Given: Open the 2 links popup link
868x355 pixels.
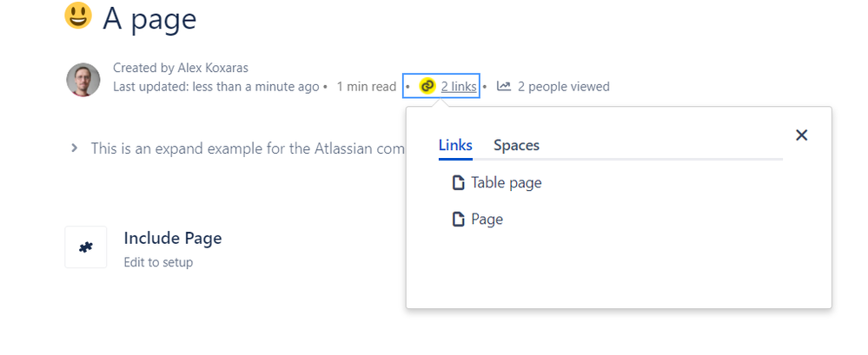Looking at the screenshot, I should [x=459, y=86].
